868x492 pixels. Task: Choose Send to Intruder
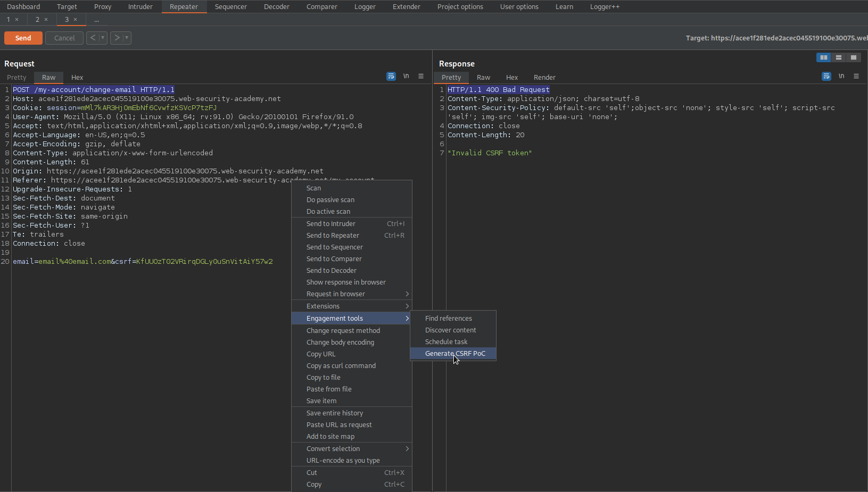pyautogui.click(x=352, y=224)
